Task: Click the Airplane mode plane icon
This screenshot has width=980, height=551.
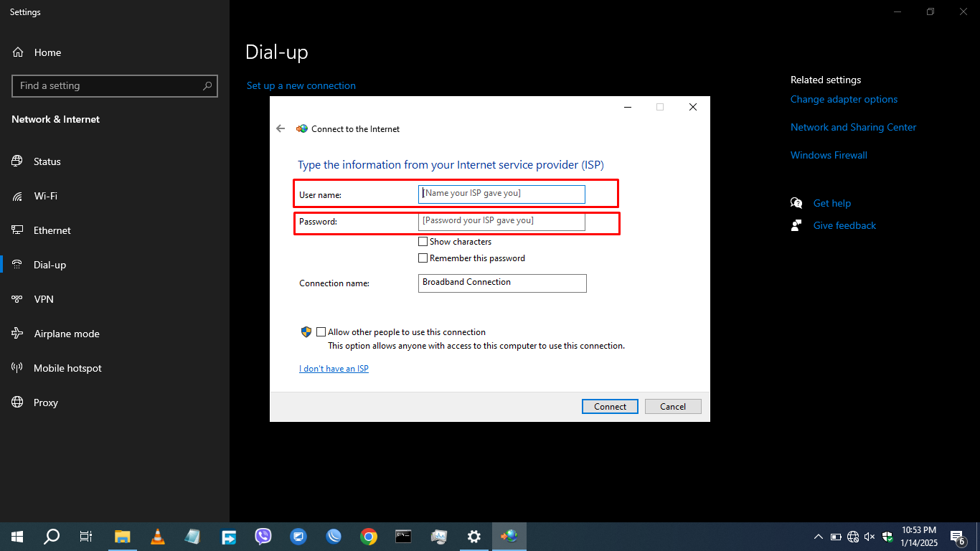Action: 17,334
